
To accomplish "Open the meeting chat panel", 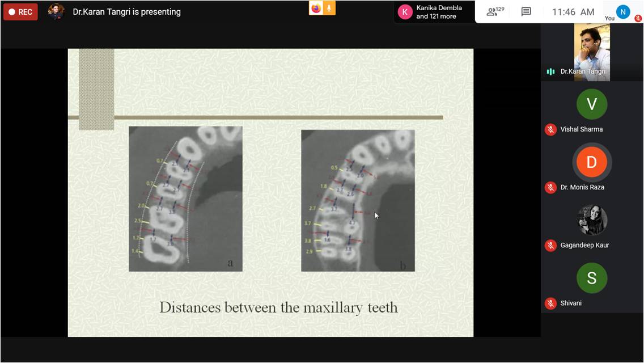I will [x=526, y=12].
